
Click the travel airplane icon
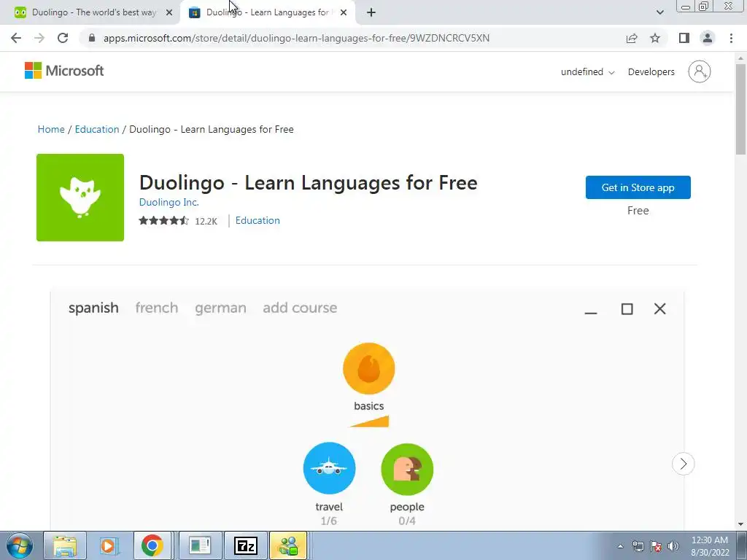tap(329, 468)
